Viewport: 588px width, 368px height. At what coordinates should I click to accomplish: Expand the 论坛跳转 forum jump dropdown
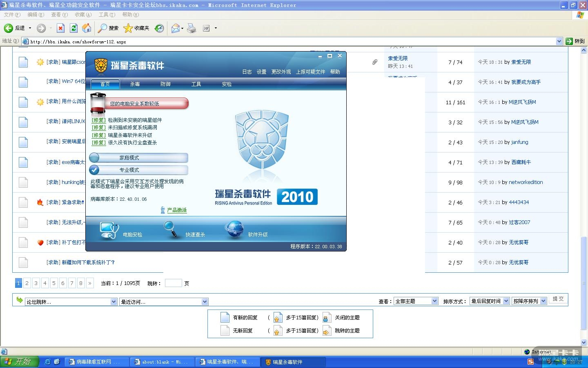114,302
